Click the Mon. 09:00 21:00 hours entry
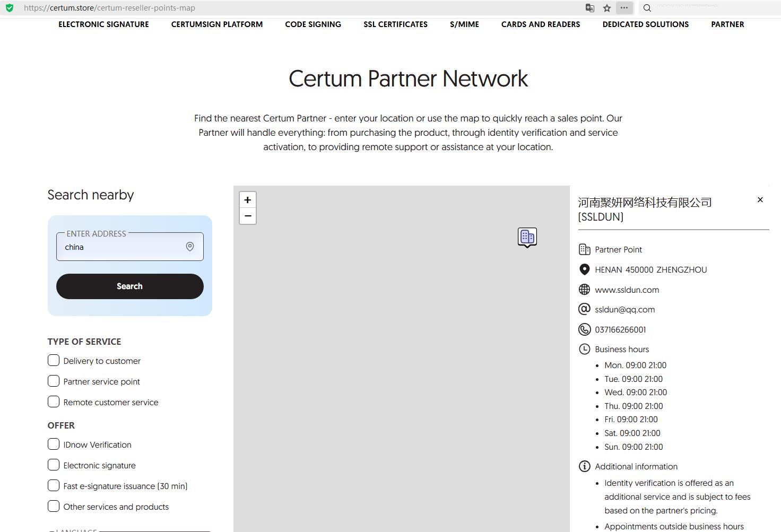The image size is (781, 532). [x=636, y=365]
